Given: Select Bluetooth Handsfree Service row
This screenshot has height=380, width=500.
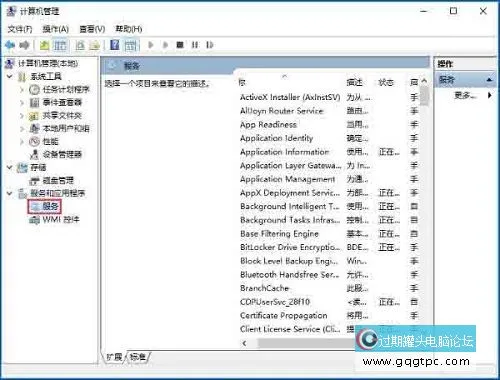Looking at the screenshot, I should pos(290,275).
